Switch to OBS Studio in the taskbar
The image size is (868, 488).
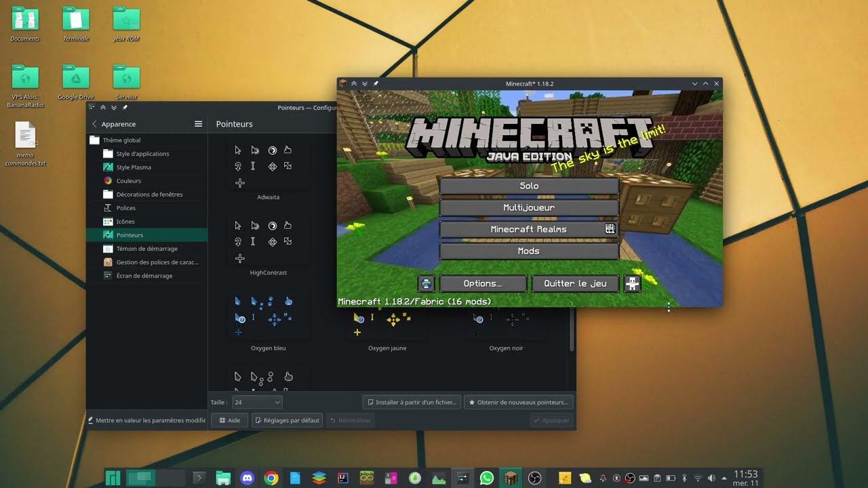534,479
